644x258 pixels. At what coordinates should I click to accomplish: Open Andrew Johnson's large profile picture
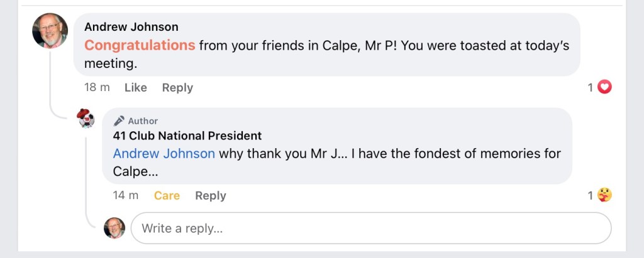(x=50, y=31)
